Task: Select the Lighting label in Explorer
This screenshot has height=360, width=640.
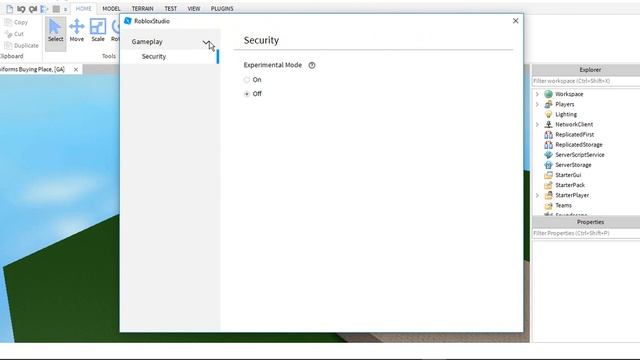Action: click(x=566, y=114)
